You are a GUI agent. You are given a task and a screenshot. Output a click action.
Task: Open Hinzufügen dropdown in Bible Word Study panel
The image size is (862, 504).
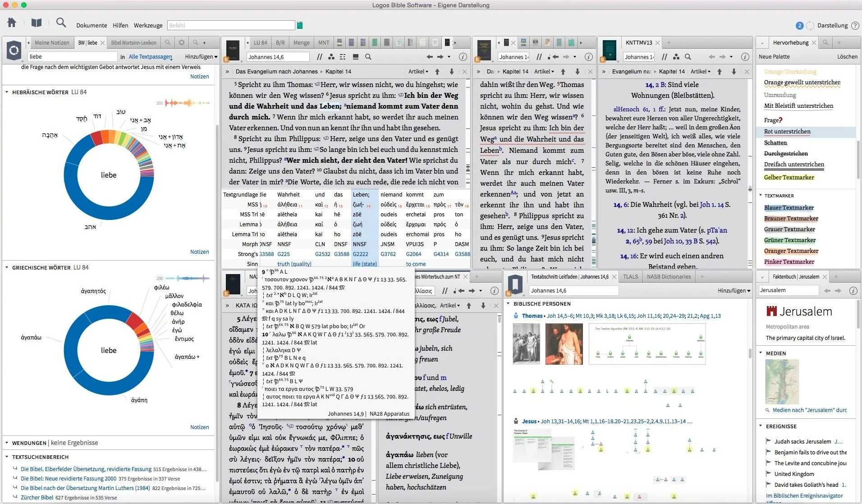[x=201, y=57]
